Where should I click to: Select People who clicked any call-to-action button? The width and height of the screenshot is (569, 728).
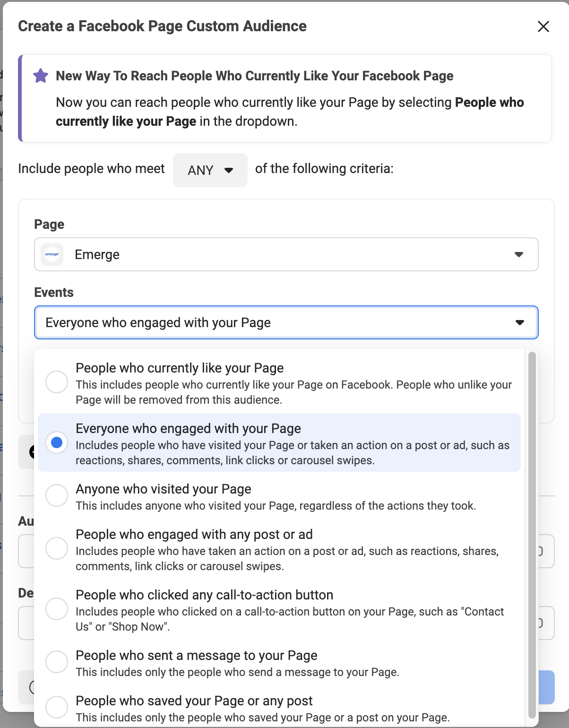(279, 610)
